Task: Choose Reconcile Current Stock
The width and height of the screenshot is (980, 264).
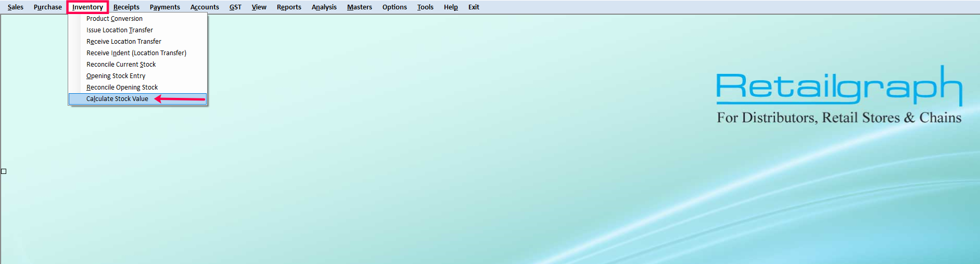Action: click(138, 65)
